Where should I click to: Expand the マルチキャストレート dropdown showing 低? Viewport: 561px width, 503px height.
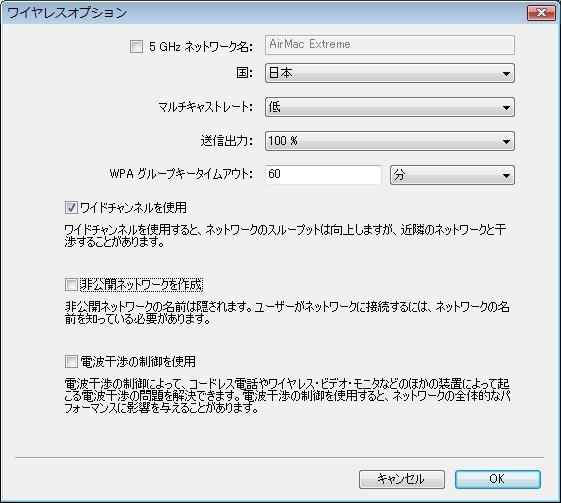[390, 107]
